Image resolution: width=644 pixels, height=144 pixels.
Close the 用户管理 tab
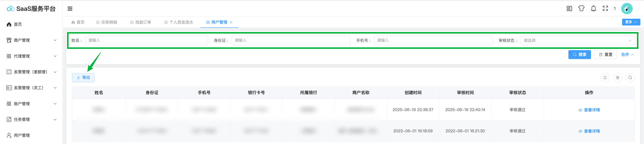[x=231, y=23]
